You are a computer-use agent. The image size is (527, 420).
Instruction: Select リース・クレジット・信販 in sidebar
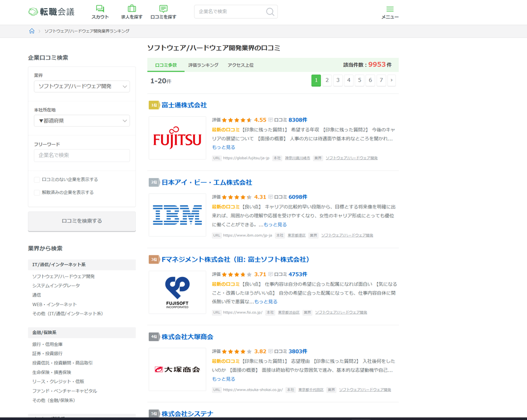[x=58, y=382]
